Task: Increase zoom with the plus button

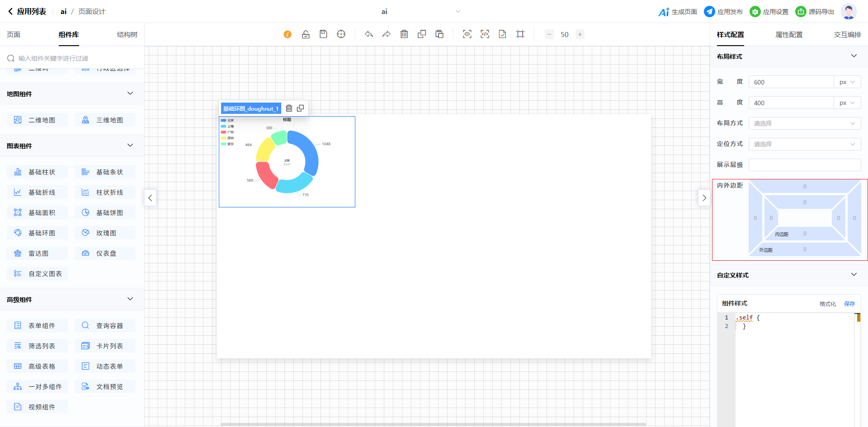Action: pos(580,34)
